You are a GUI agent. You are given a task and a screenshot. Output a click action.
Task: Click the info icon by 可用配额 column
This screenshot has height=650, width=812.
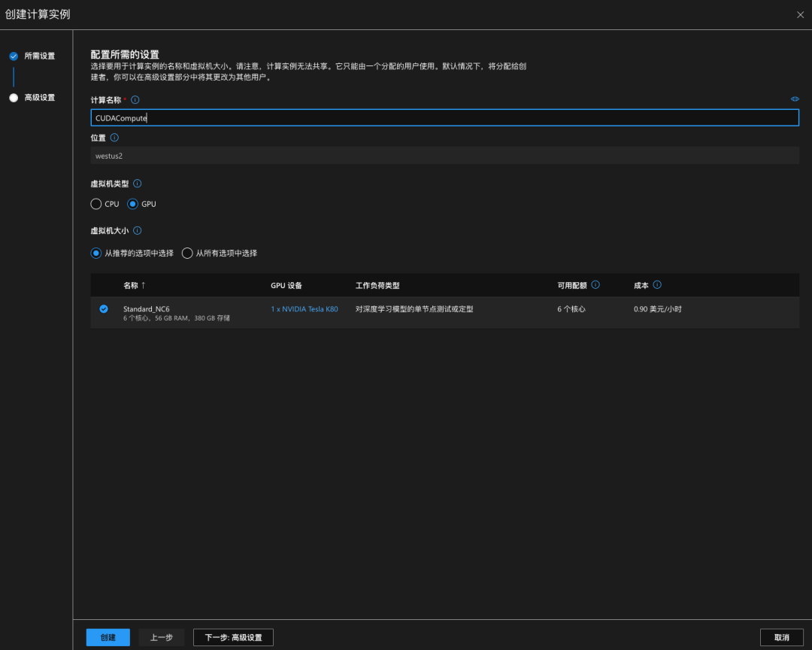pos(595,284)
